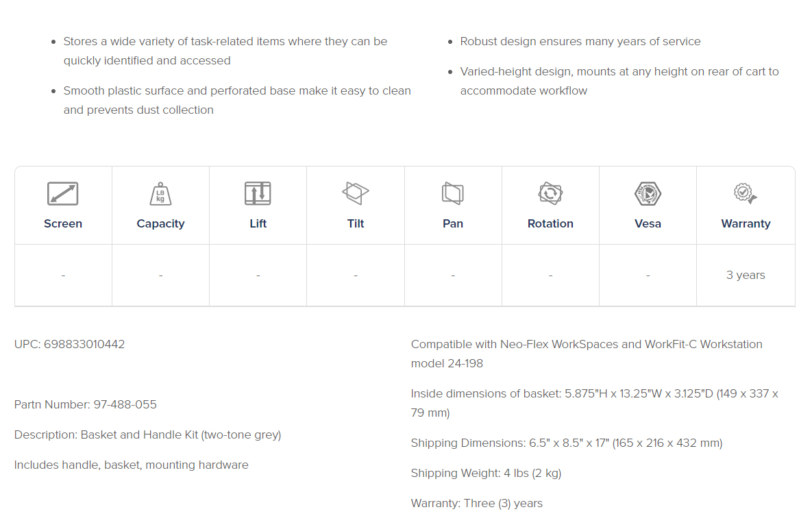The image size is (812, 527).
Task: Click the Rotation circular arrows icon
Action: (550, 194)
